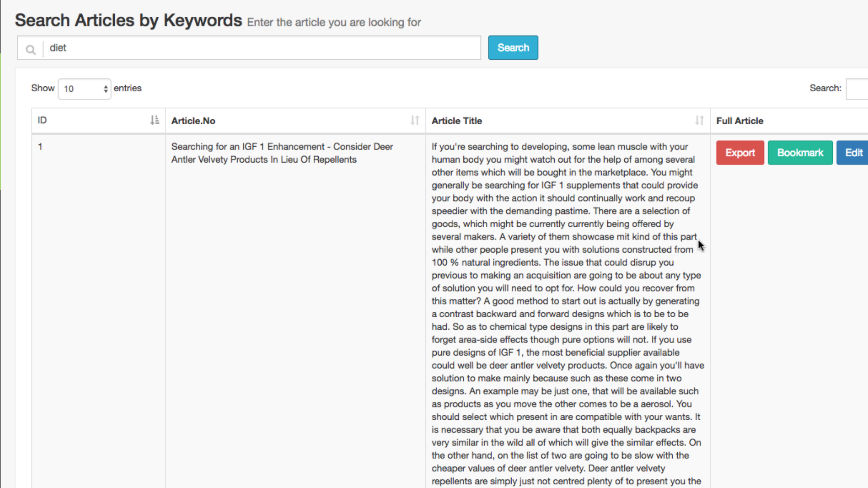Viewport: 868px width, 488px height.
Task: Click the magnifier icon in the keyword box
Action: point(30,49)
